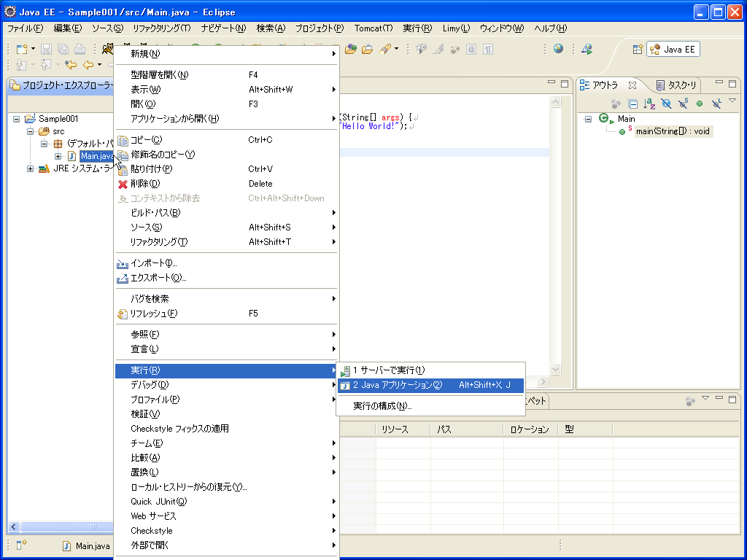Open the Tomcat(T) menu
This screenshot has height=560, width=747.
tap(373, 28)
